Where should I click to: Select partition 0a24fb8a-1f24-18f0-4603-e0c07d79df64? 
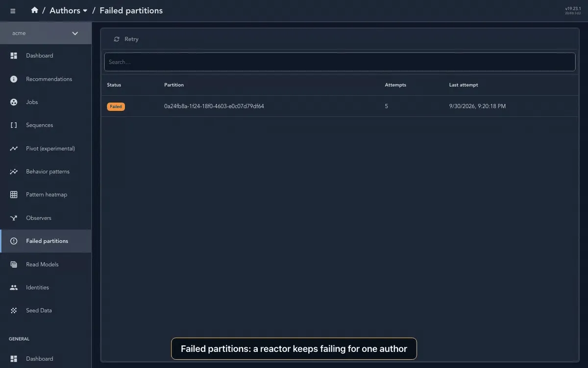pos(214,106)
